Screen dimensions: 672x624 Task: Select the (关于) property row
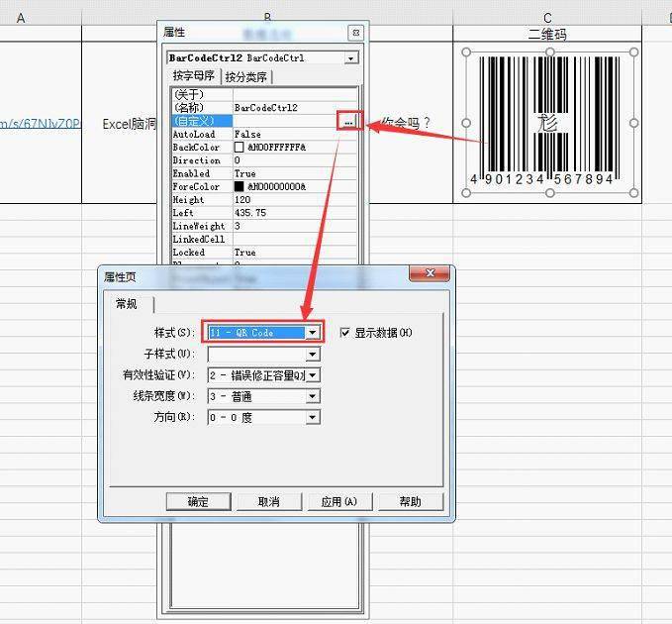point(264,94)
